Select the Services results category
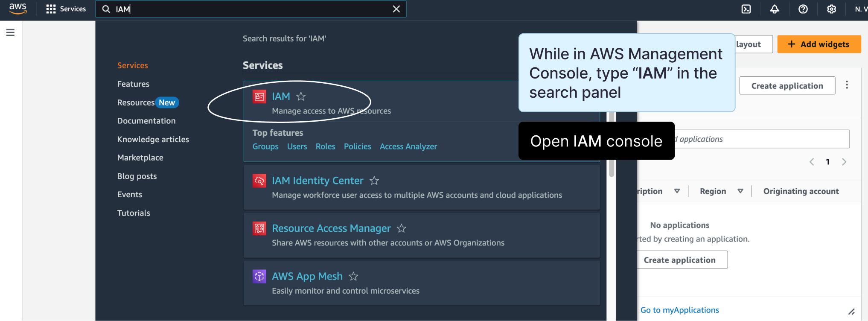Screen dimensions: 868x321 (133, 65)
